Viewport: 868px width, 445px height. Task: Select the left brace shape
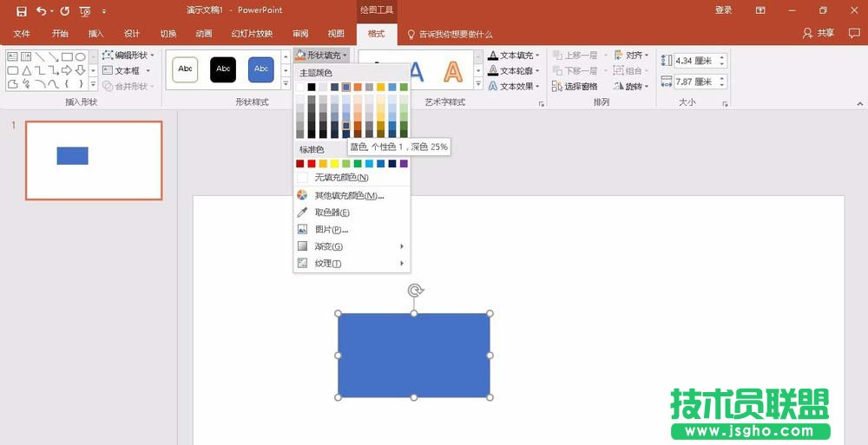[67, 84]
